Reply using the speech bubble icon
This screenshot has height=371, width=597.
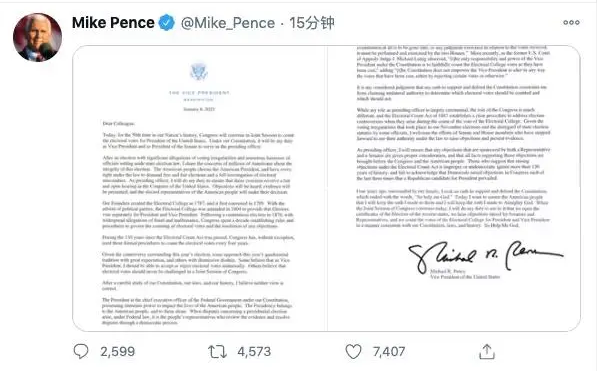pos(81,351)
